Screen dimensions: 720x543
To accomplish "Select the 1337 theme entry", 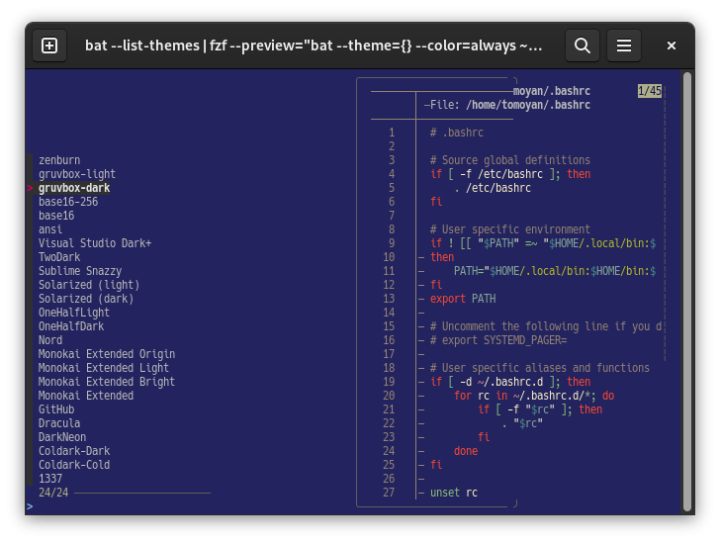I will 50,479.
